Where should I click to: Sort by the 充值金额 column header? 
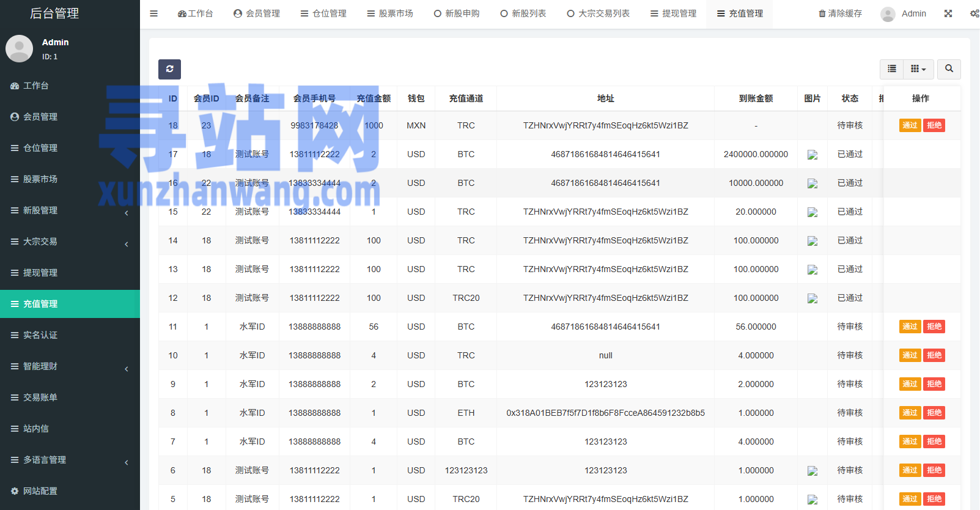(x=374, y=98)
